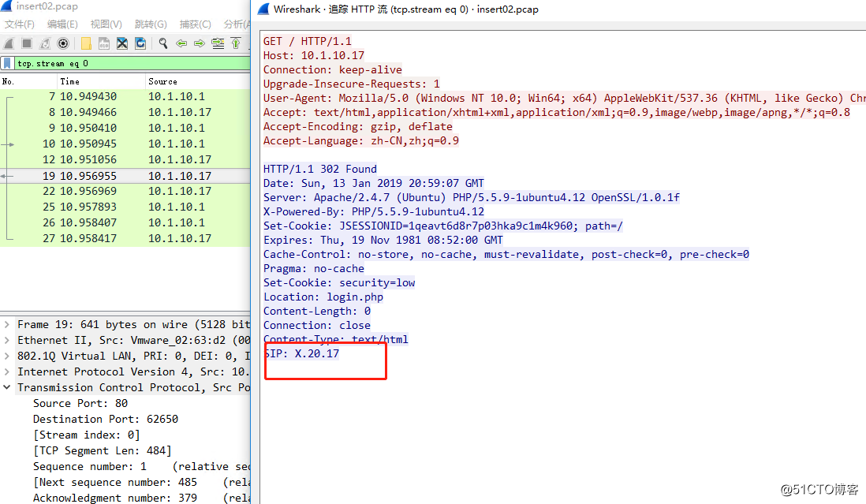Click the Wireshark logo in follow-stream window title
The height and width of the screenshot is (504, 866).
pos(264,9)
